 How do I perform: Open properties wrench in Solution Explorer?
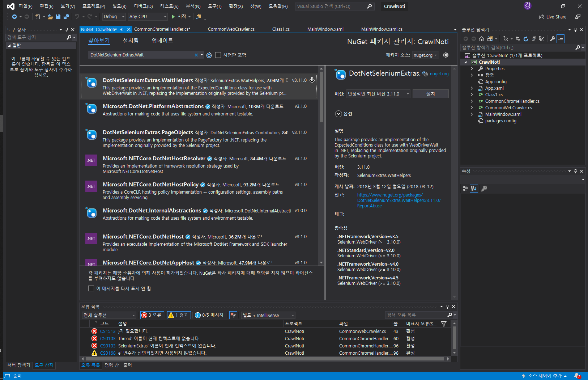[553, 39]
